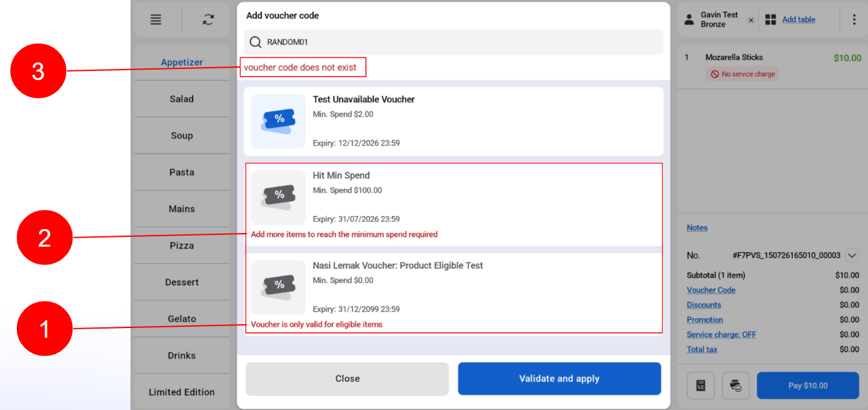Click the Total tax link
Screen dimensions: 868x410
(702, 349)
